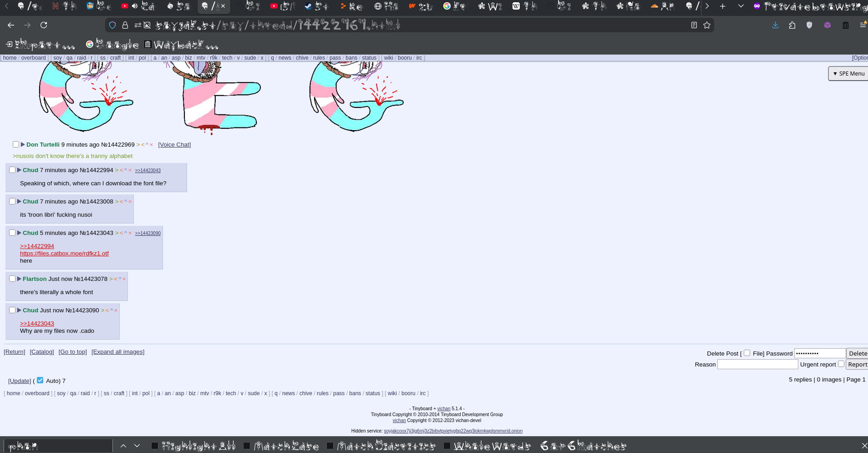Click the tracking protection shield icon
Viewport: 868px width, 453px height.
pos(112,25)
